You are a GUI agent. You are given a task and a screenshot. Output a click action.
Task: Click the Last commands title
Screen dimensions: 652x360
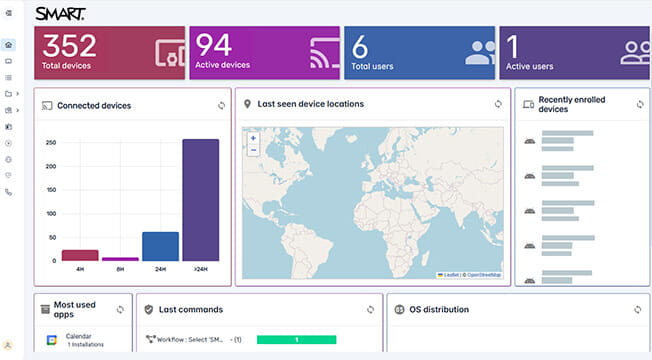(x=191, y=310)
